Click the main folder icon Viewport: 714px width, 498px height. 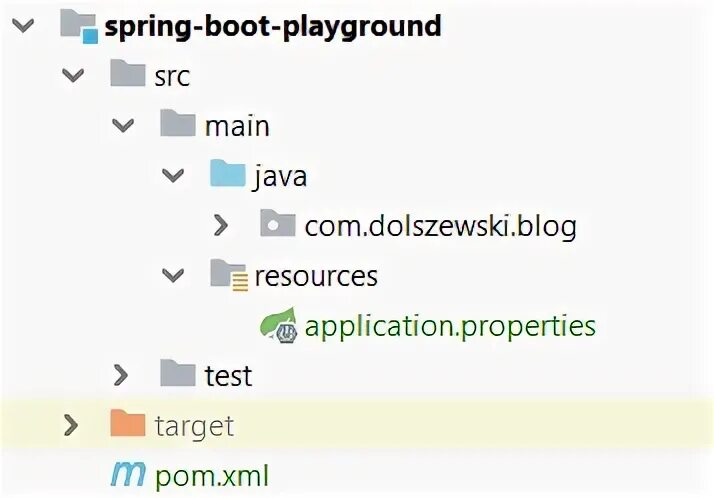[x=178, y=124]
